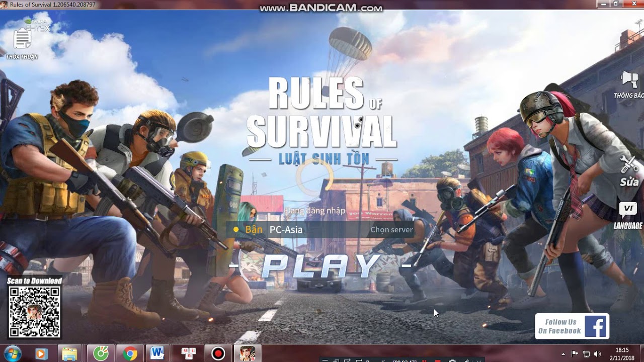Open the Thông Báo announcements megaphone
644x362 pixels.
pos(629,79)
